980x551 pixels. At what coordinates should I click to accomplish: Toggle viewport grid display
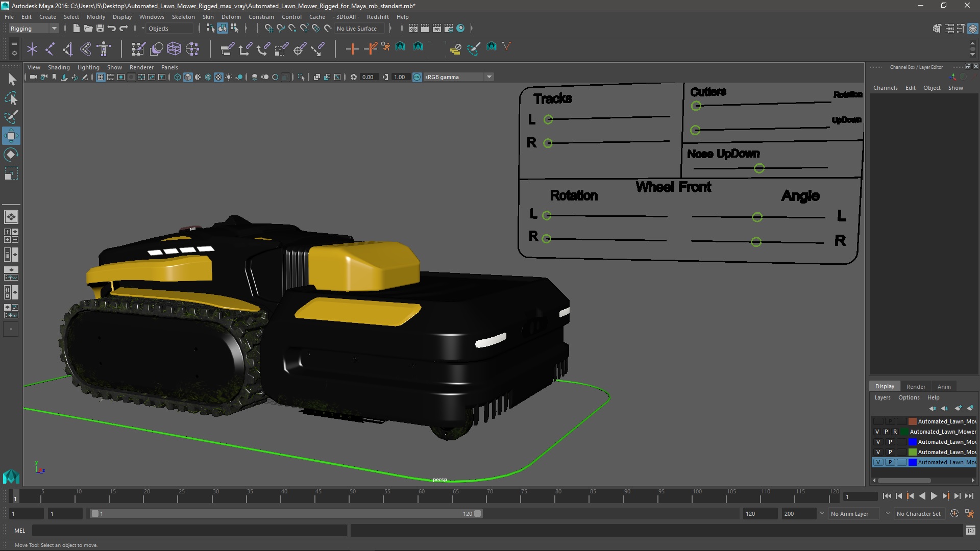[x=101, y=77]
